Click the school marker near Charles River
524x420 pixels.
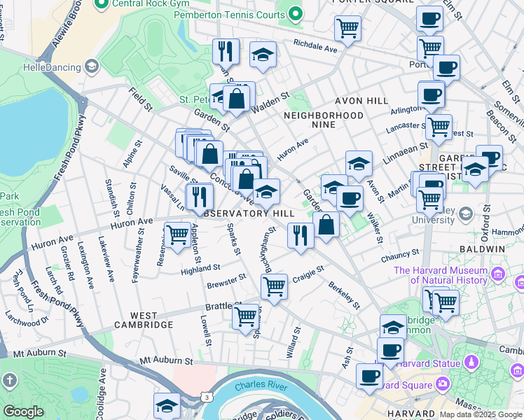(x=167, y=406)
